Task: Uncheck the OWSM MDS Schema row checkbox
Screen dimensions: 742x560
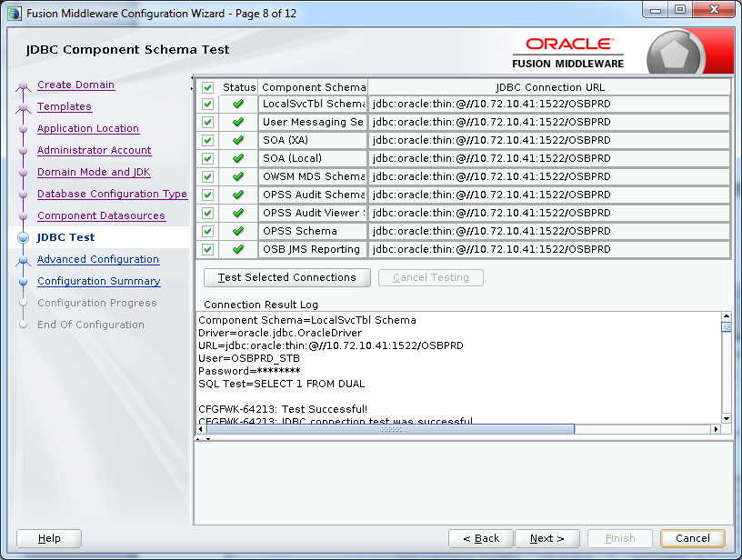Action: [207, 177]
